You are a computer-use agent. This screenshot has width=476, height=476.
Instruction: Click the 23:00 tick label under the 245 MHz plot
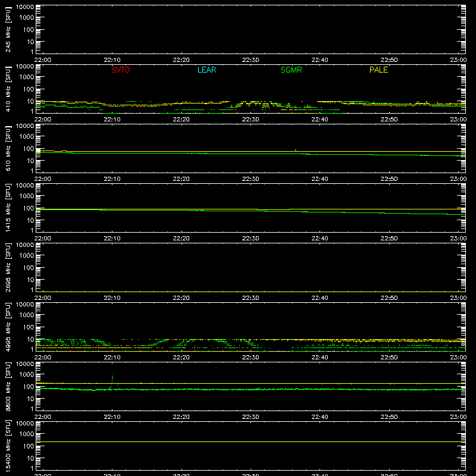458,60
